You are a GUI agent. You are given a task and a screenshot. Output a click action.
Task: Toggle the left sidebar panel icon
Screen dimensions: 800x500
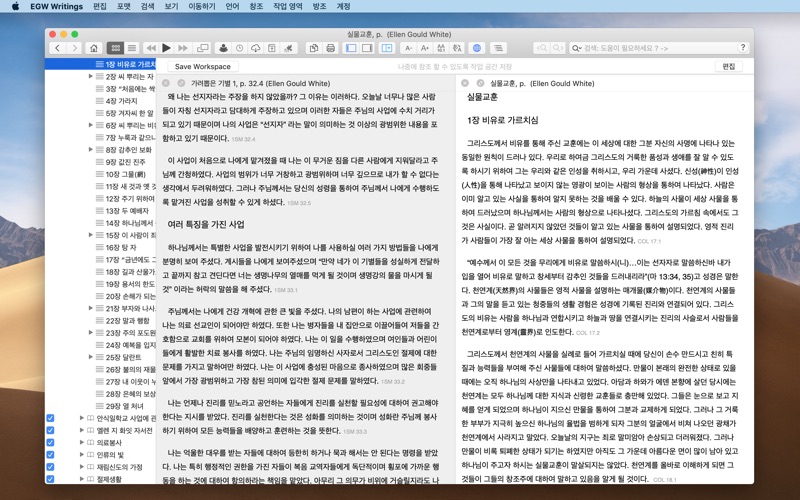[x=351, y=48]
